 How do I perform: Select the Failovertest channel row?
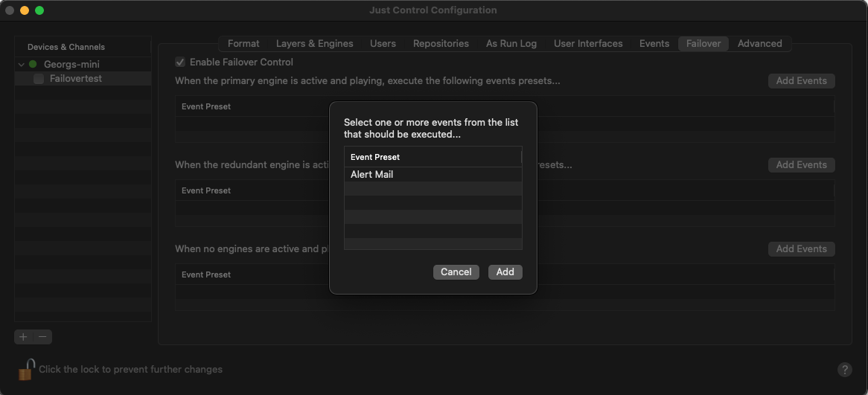(83, 79)
